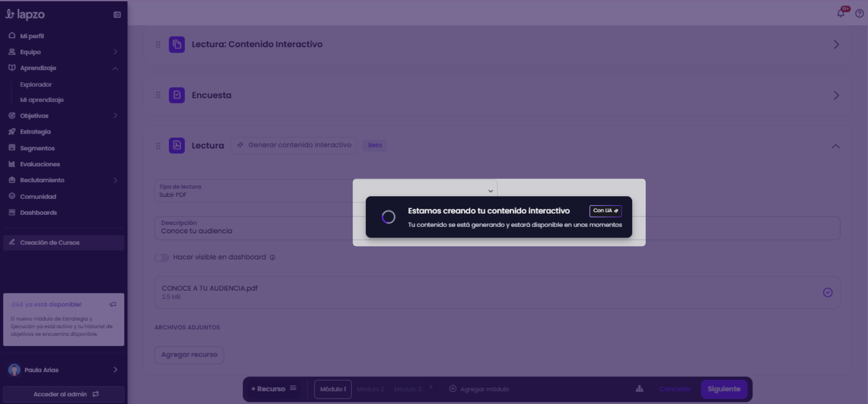Select the Módulo 1 tab
Image resolution: width=868 pixels, height=404 pixels.
coord(333,389)
